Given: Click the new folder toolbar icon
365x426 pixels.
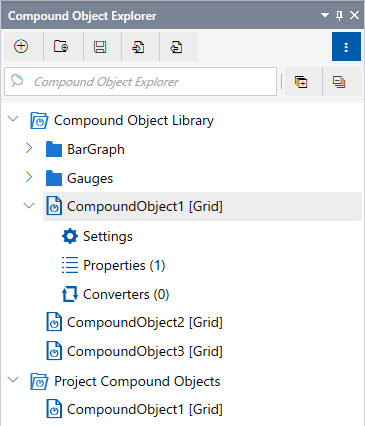Looking at the screenshot, I should coord(61,47).
